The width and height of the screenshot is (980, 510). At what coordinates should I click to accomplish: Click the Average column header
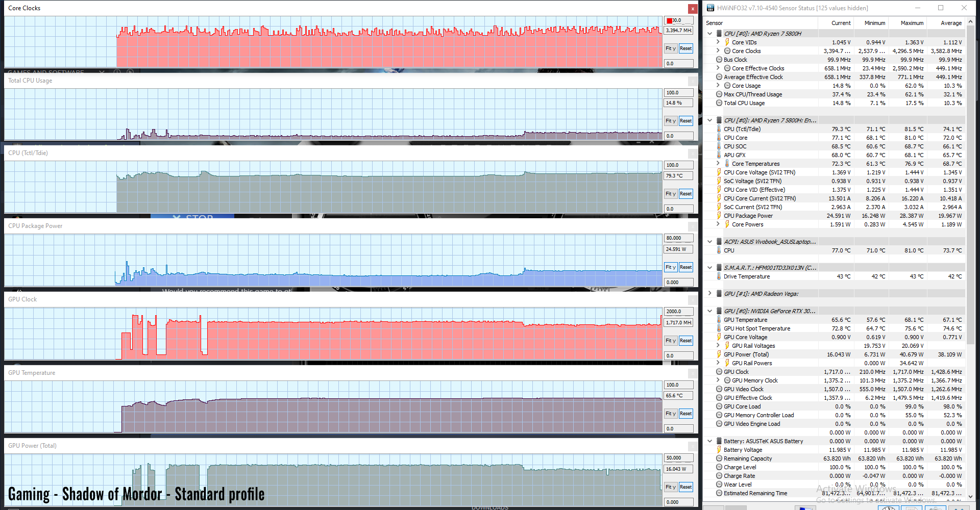tap(951, 23)
